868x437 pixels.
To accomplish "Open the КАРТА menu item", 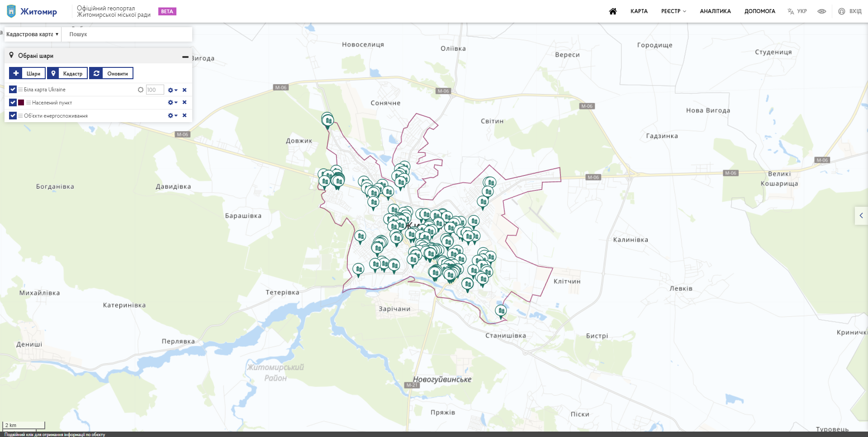I will [x=639, y=11].
